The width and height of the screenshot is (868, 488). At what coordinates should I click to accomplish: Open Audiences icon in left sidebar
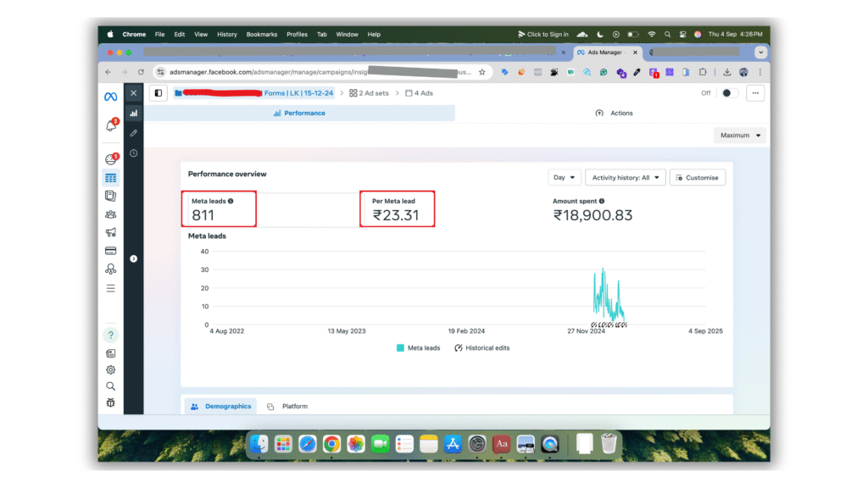tap(110, 214)
